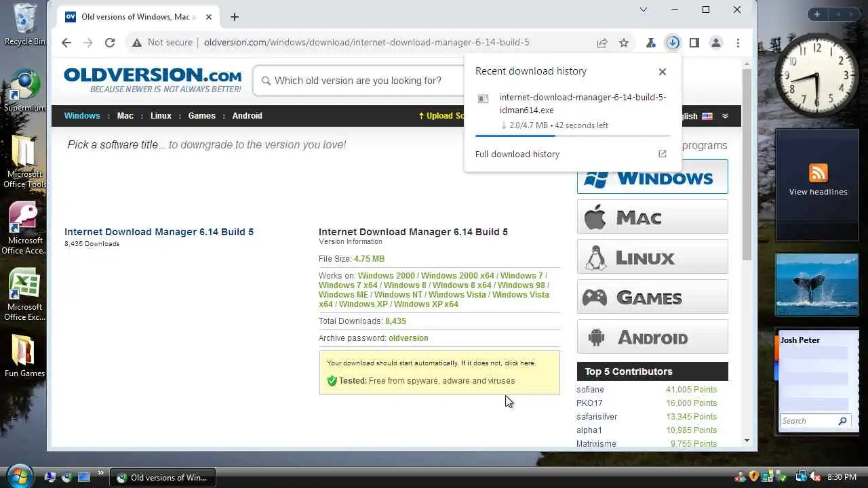Click the Windows 2000 compatibility link

[387, 276]
